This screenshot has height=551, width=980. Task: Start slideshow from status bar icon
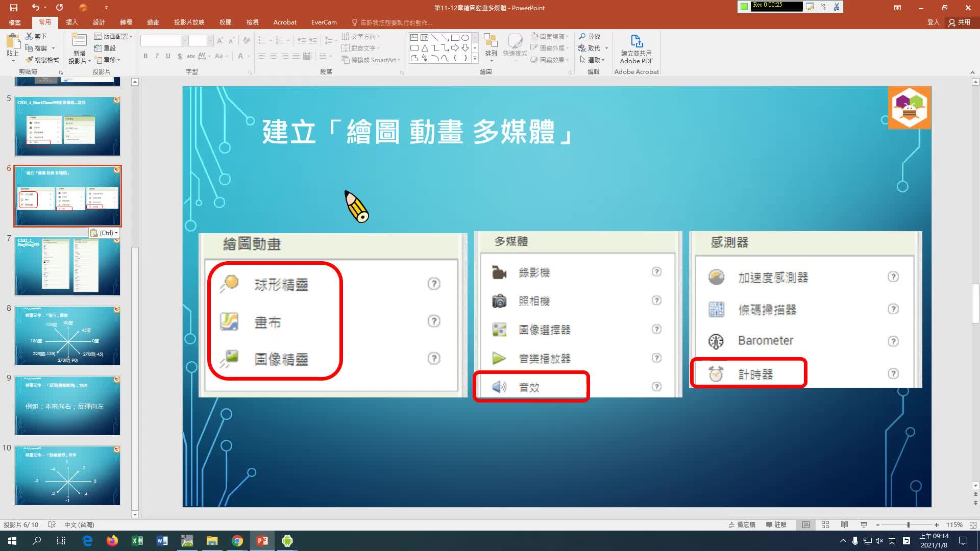coord(864,524)
